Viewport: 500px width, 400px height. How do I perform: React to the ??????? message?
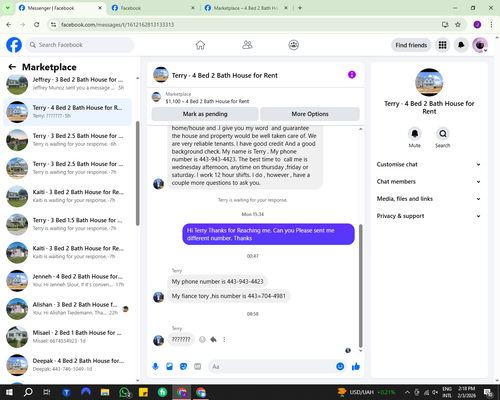pos(202,339)
